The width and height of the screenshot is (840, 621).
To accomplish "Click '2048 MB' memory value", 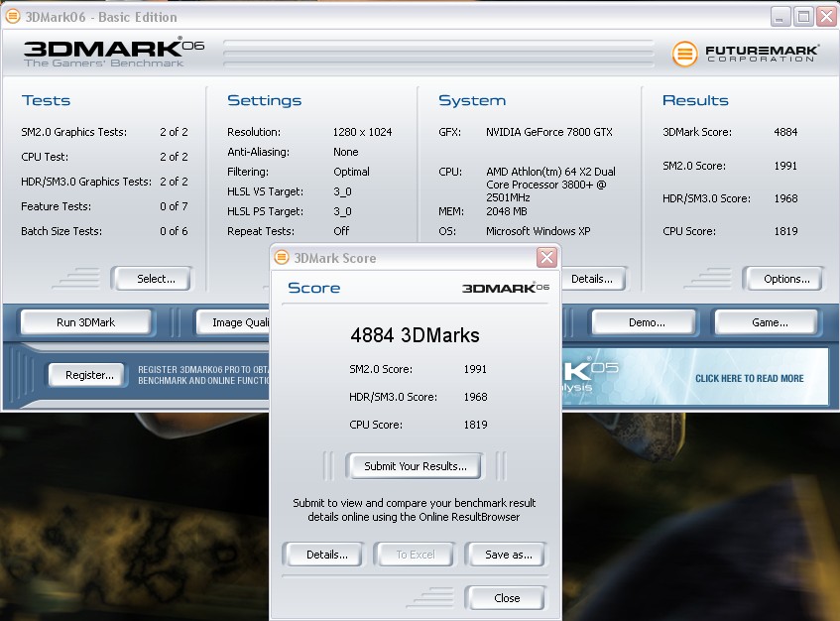I will click(506, 211).
